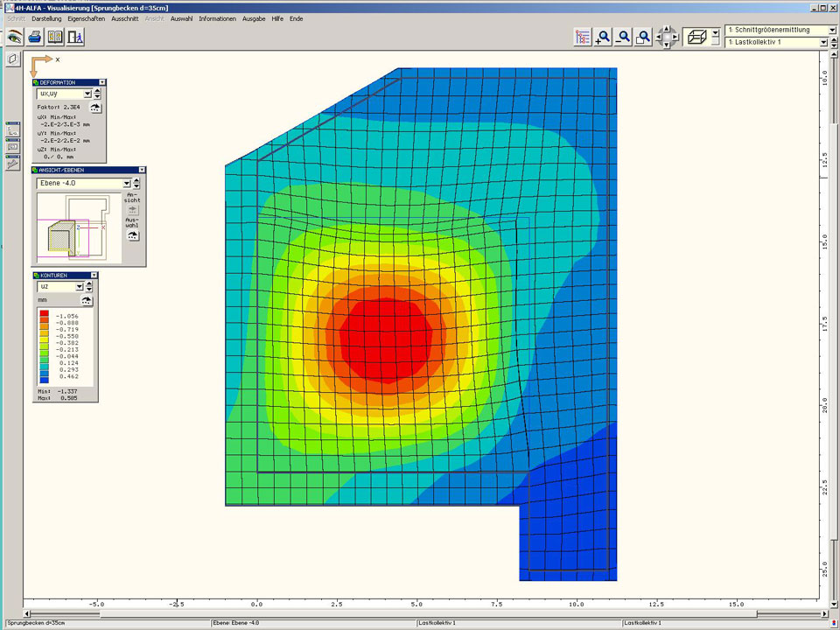
Task: Click the 3D wireframe box view icon
Action: [x=697, y=37]
